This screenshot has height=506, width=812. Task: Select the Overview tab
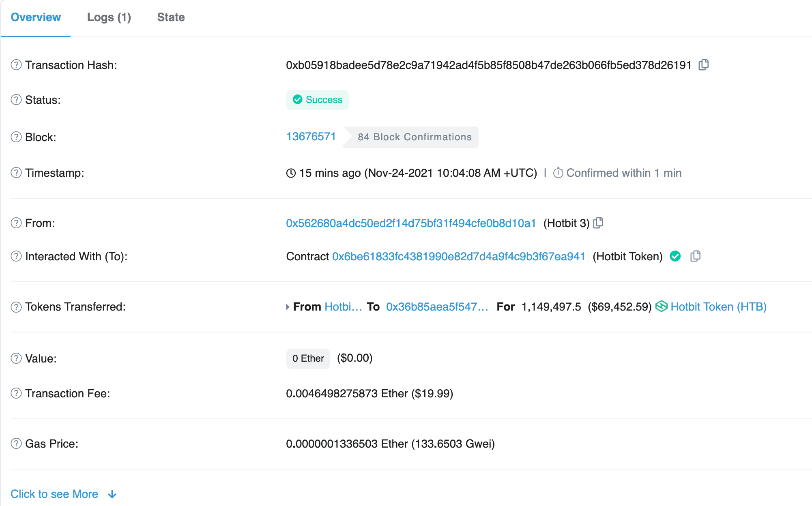click(x=36, y=17)
